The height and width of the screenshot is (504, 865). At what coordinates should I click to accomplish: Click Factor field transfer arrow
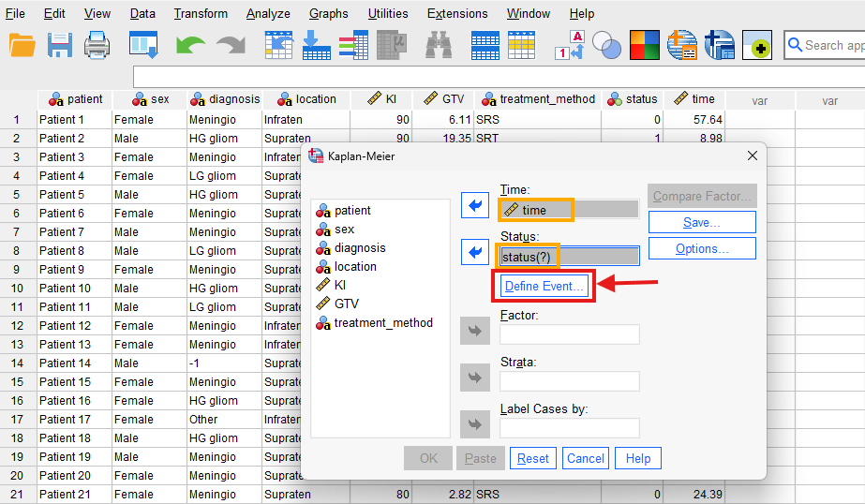[475, 331]
